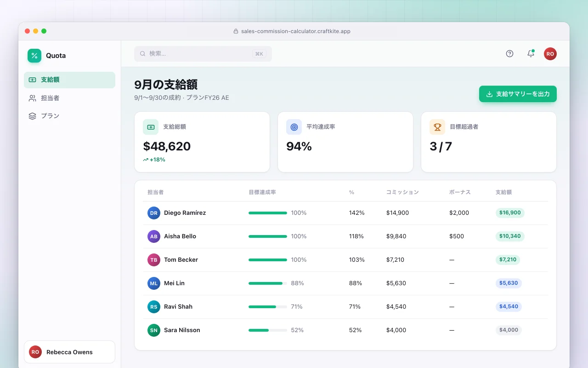Click the Quota percent logo icon
This screenshot has width=588, height=368.
click(34, 56)
